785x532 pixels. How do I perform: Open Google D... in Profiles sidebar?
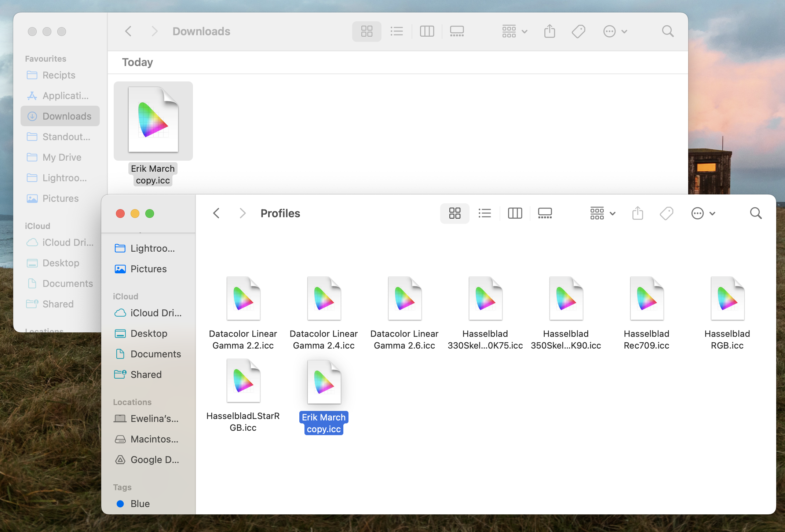click(x=149, y=460)
